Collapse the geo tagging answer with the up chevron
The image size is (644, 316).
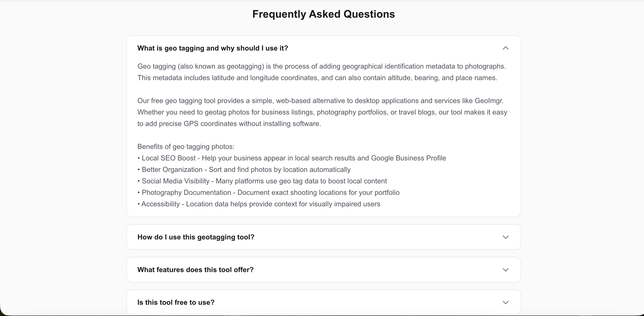click(x=505, y=48)
